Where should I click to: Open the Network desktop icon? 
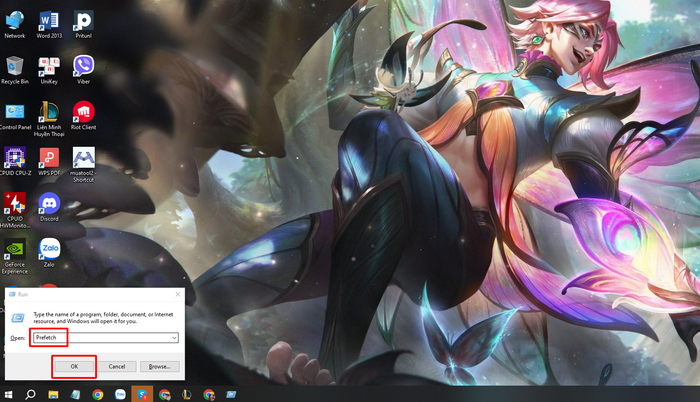pos(15,24)
